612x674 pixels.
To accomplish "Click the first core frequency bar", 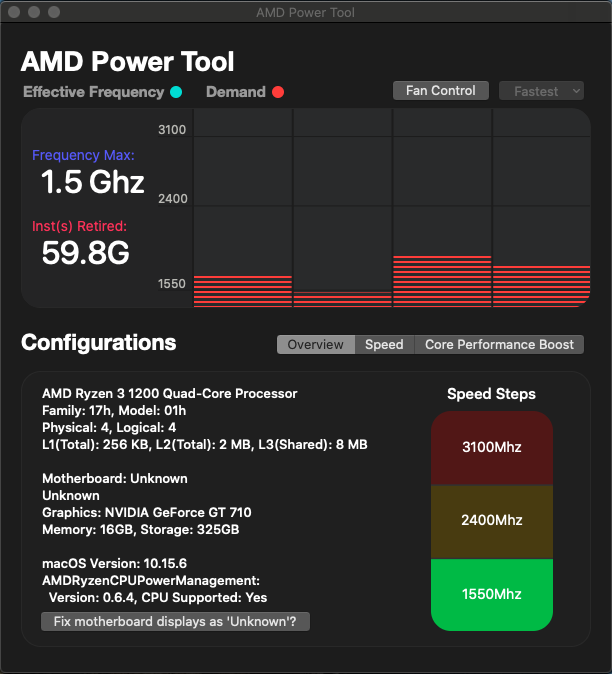I will [x=243, y=290].
